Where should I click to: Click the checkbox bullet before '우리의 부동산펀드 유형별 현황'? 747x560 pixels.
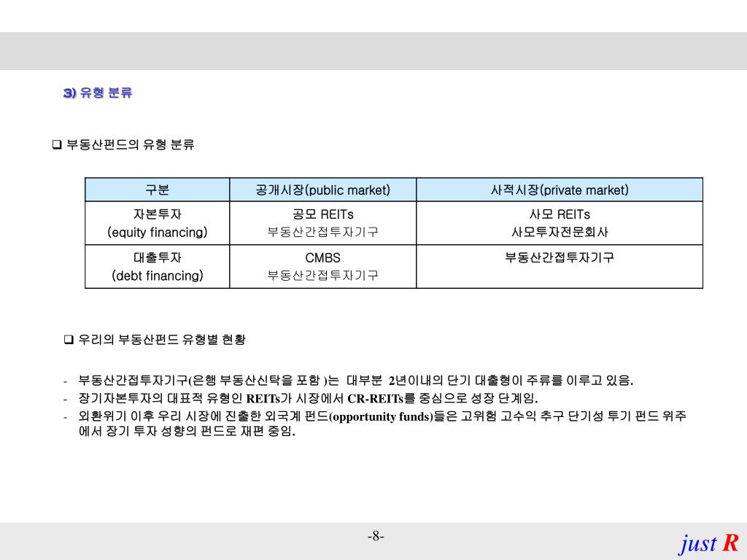69,340
